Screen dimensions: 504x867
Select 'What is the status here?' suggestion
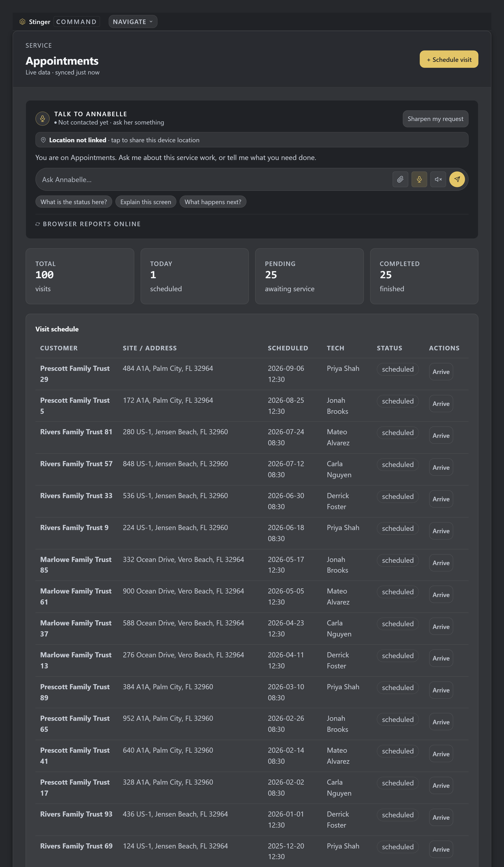pos(74,202)
